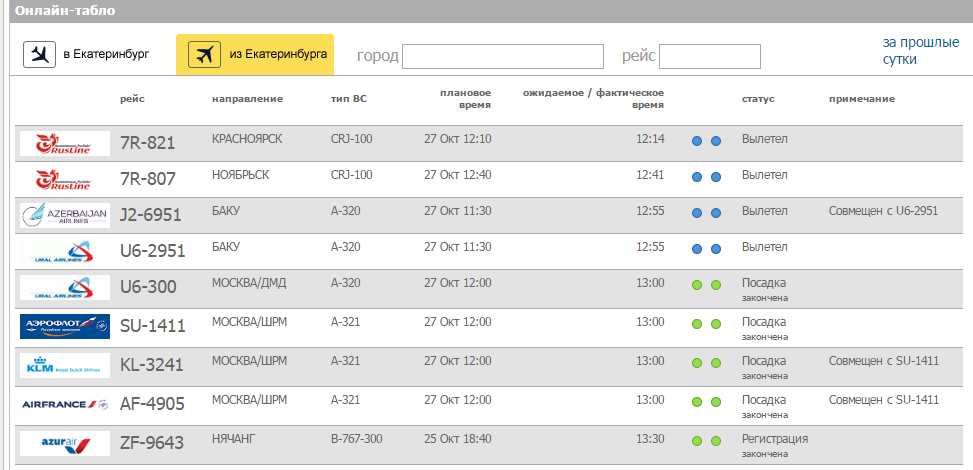Click the KLM logo for KL-3241
Image resolution: width=973 pixels, height=470 pixels.
(64, 365)
